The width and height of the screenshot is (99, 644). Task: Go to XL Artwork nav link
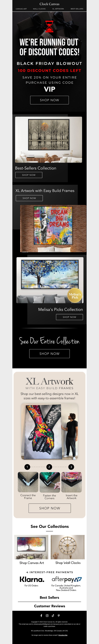(x=58, y=9)
